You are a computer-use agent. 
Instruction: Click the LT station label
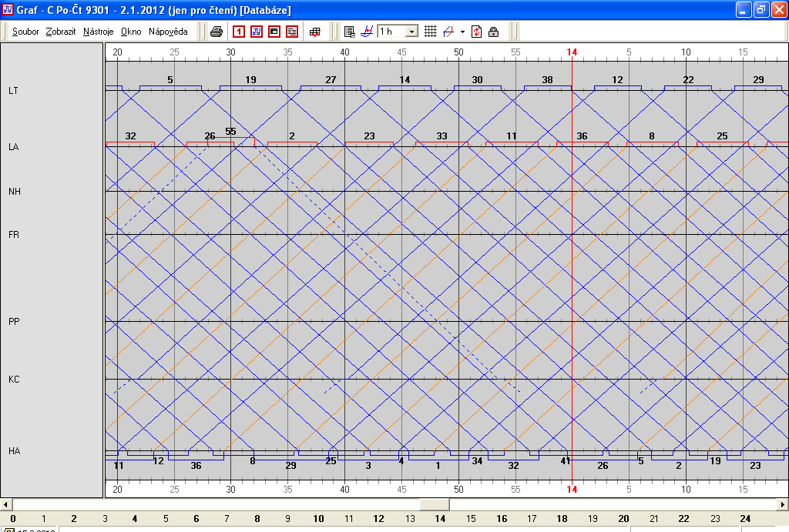pos(13,91)
